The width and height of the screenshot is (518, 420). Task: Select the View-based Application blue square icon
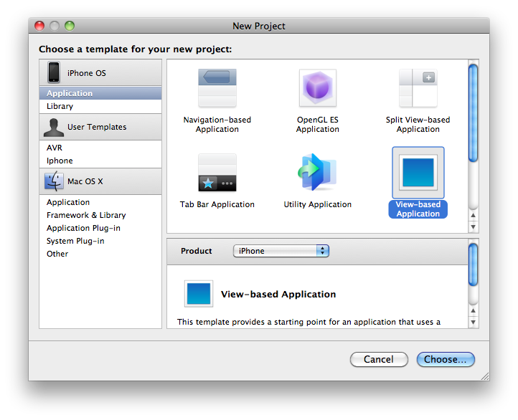pyautogui.click(x=418, y=173)
